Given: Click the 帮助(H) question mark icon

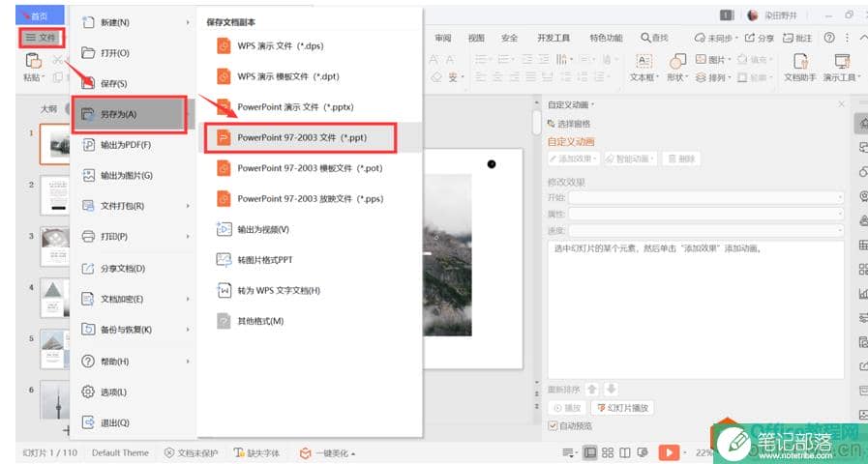Looking at the screenshot, I should (88, 362).
